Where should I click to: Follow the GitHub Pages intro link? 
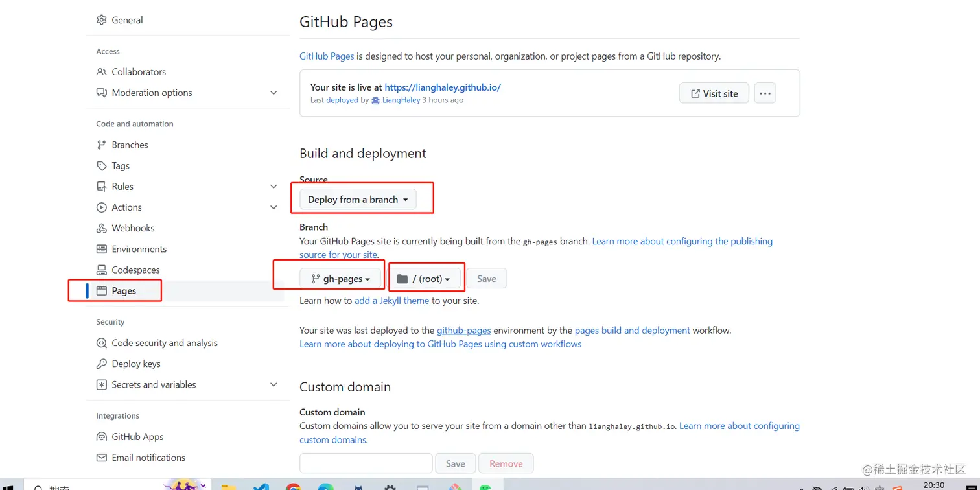pyautogui.click(x=327, y=56)
